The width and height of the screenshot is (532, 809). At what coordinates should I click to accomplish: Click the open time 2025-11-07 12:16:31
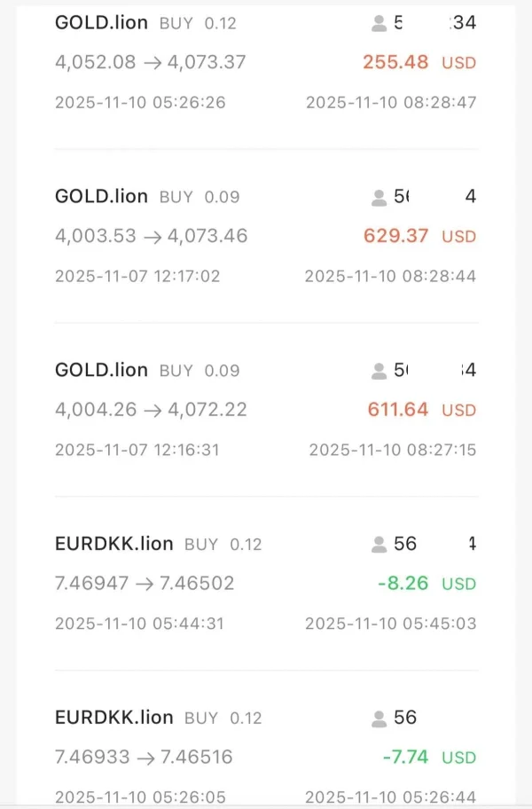[137, 451]
